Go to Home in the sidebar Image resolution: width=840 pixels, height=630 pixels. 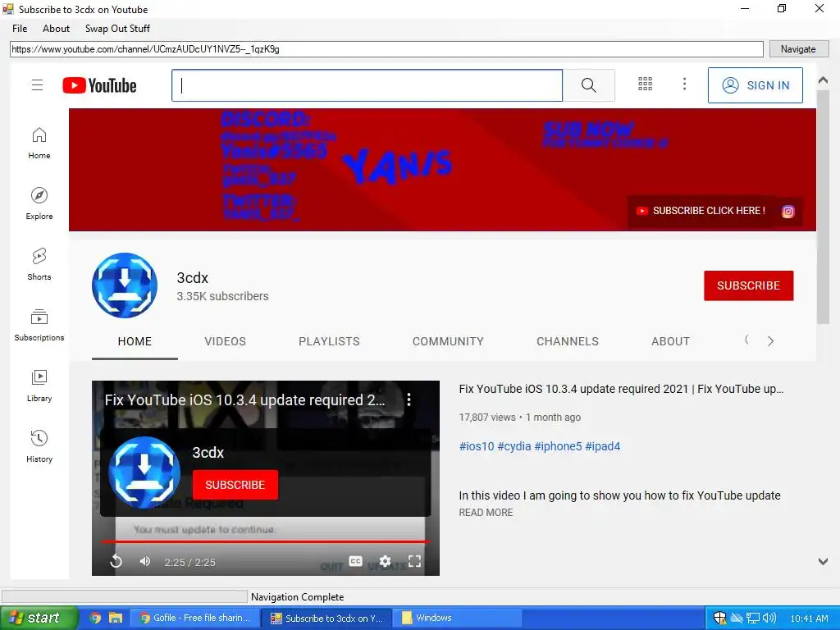click(x=39, y=143)
